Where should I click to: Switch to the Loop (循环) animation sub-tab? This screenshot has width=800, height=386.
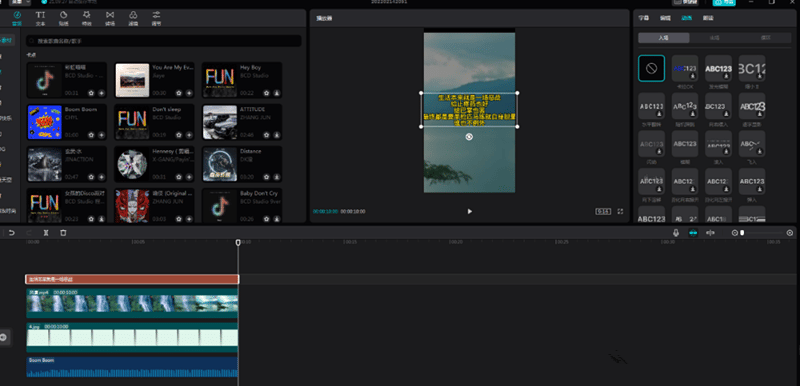pos(765,38)
